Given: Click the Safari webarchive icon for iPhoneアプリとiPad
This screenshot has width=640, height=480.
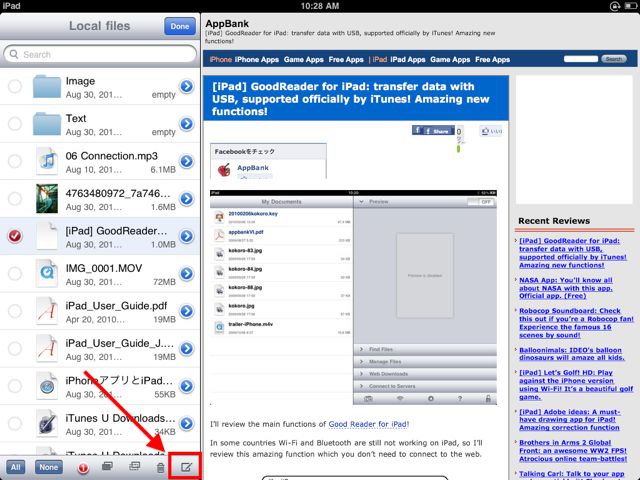Looking at the screenshot, I should 47,386.
